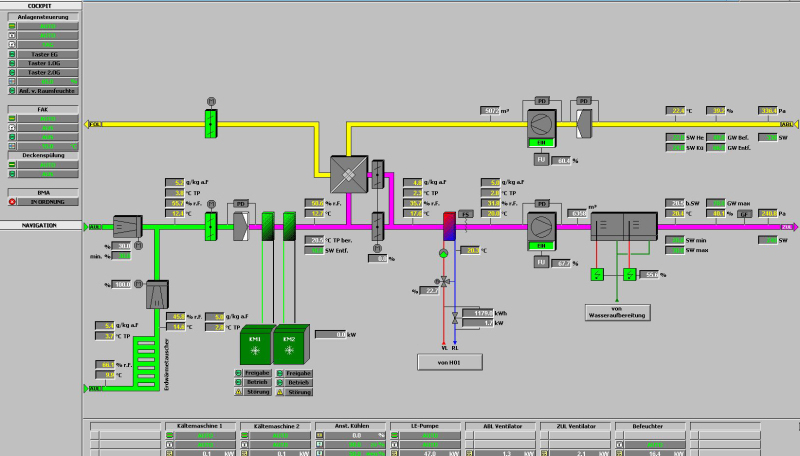Screen dimensions: 800x456
Task: Edit the SW He setpoint value
Action: click(675, 137)
